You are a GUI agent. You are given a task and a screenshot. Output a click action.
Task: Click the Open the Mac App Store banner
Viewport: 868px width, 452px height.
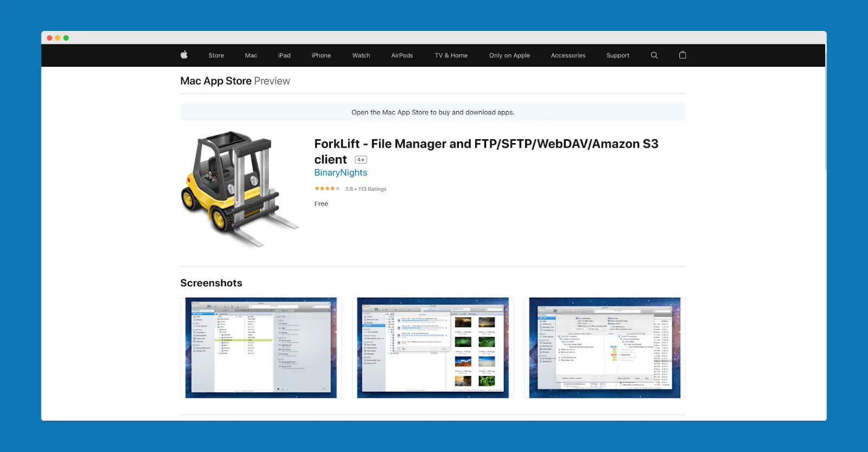[x=433, y=112]
